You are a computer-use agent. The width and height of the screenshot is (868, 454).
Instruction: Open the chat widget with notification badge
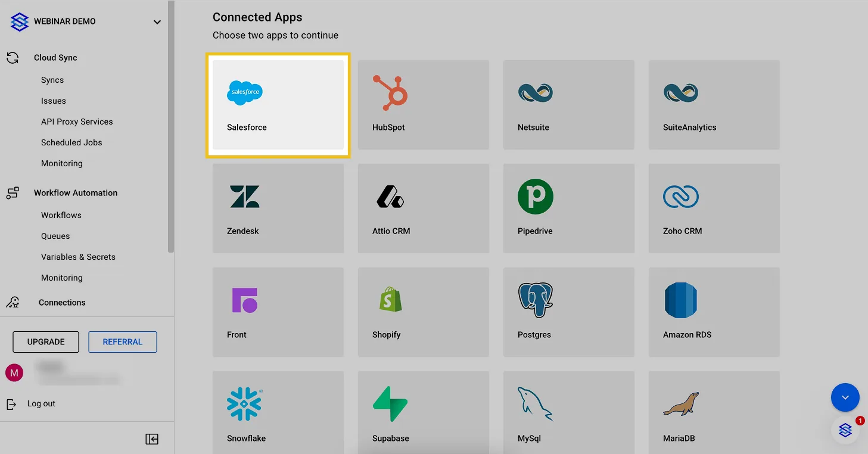tap(845, 430)
